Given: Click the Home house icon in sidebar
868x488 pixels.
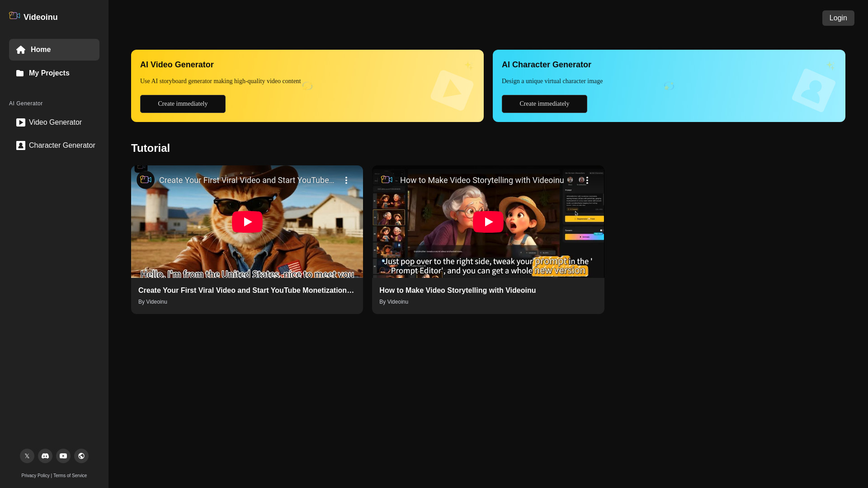Looking at the screenshot, I should click(21, 50).
